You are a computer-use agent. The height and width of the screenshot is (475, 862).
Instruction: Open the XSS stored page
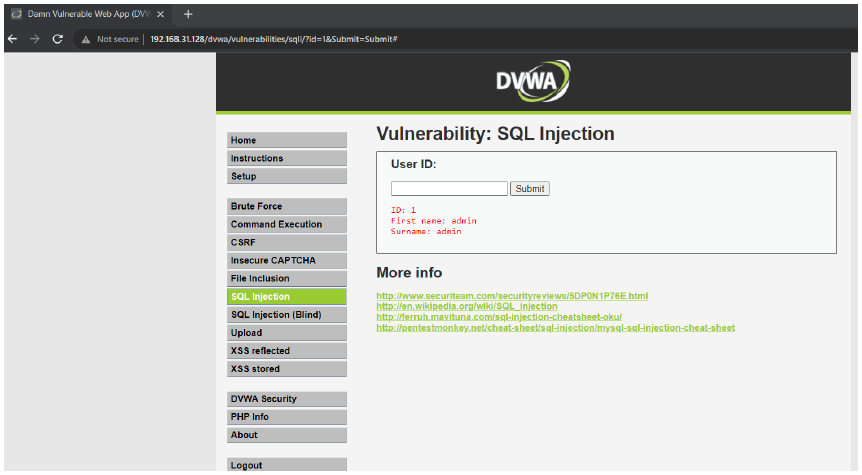click(286, 369)
